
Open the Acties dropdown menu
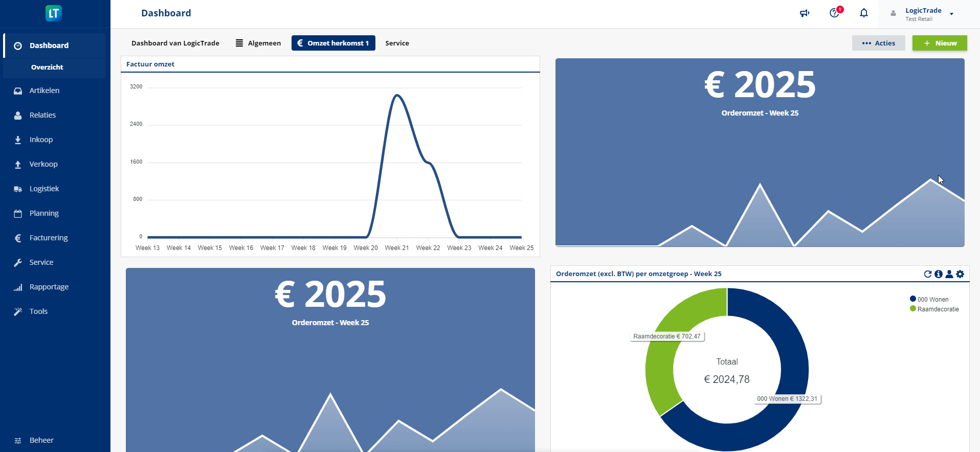pyautogui.click(x=878, y=43)
